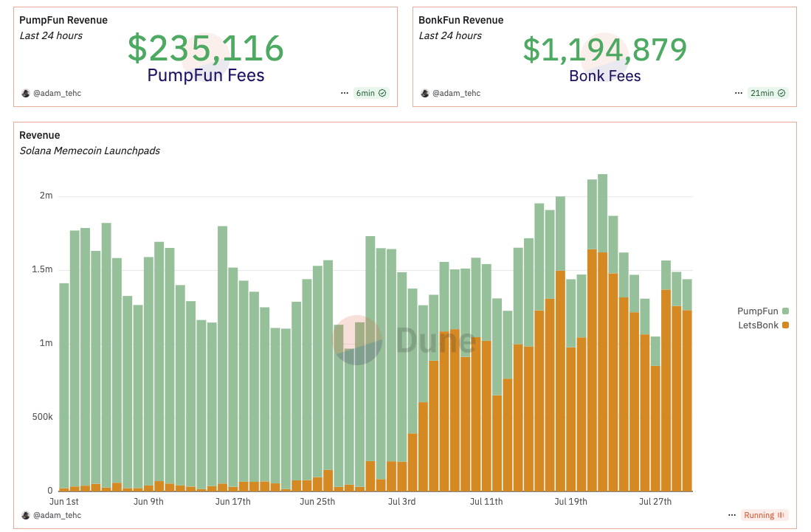Click the Revenue chart title
Viewport: 811px width, 532px height.
(39, 135)
